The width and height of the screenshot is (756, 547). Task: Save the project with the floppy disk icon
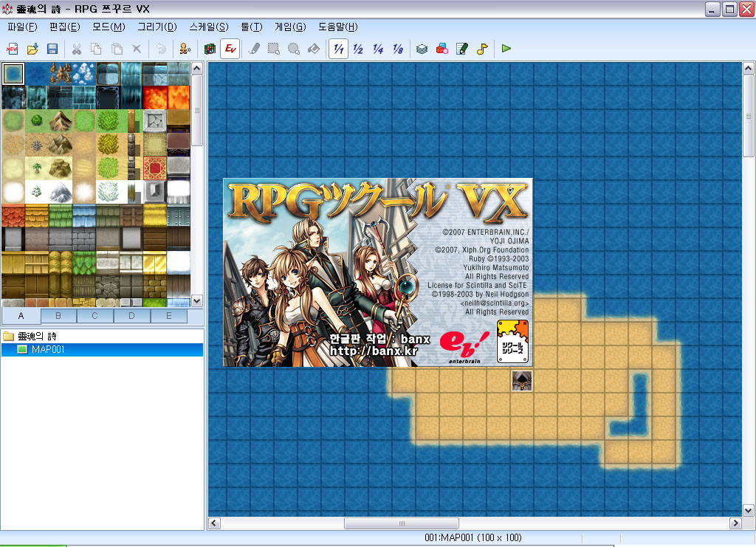[x=52, y=49]
